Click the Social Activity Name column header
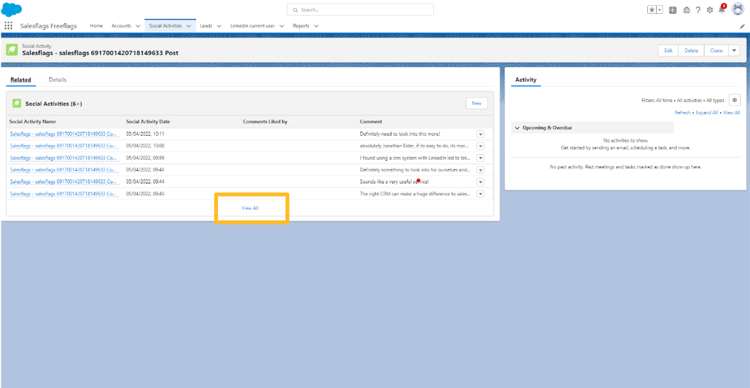Viewport: 750px width, 388px height. (x=33, y=122)
